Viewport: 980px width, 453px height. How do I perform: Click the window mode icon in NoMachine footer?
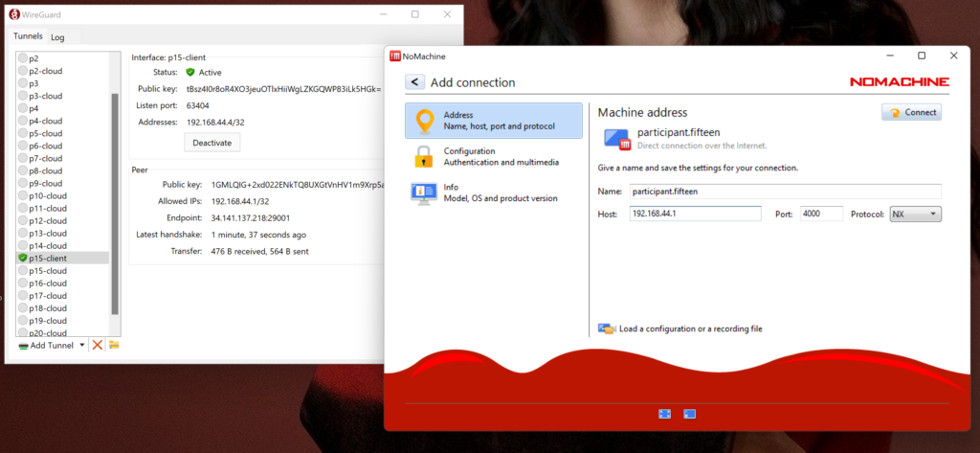click(689, 414)
